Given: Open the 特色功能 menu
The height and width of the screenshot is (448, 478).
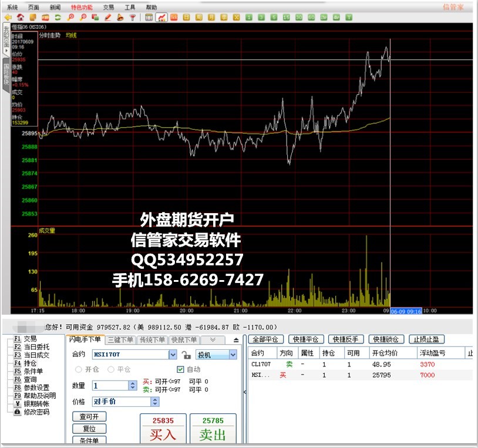Looking at the screenshot, I should (82, 7).
